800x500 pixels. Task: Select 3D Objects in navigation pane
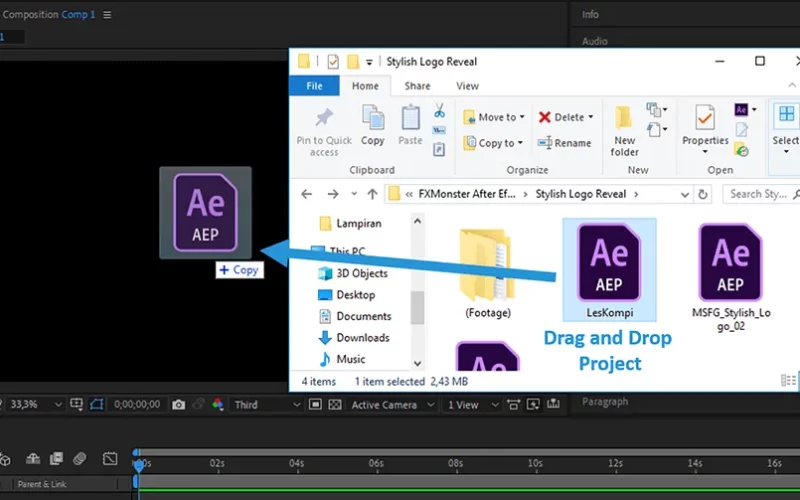(x=353, y=273)
